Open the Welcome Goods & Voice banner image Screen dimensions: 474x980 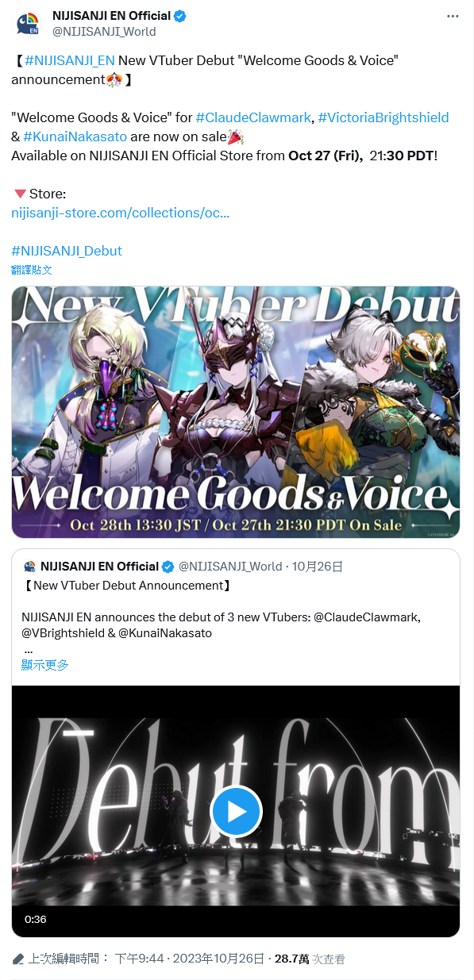[x=236, y=412]
